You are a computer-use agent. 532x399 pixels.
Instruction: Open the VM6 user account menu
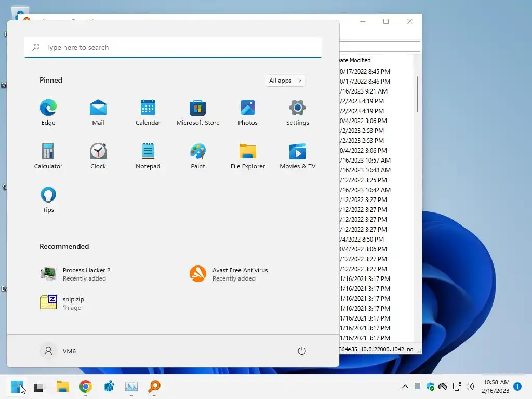(58, 351)
